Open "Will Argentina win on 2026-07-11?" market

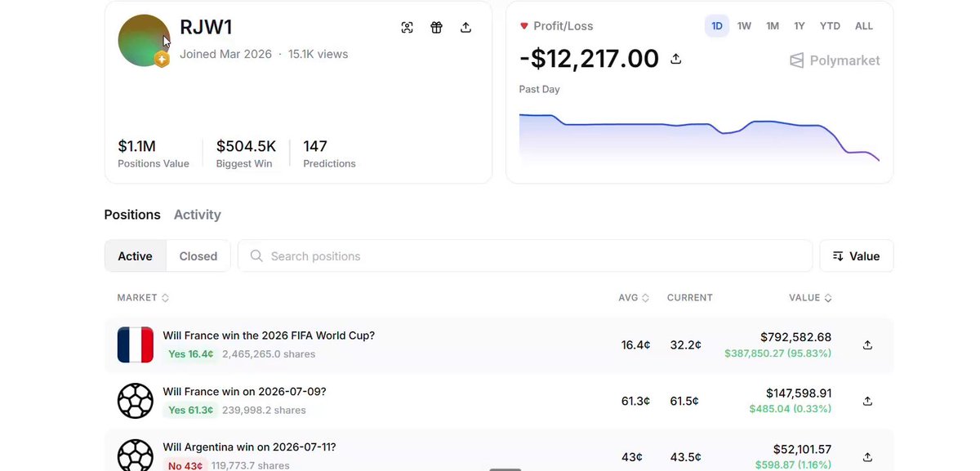pos(249,447)
